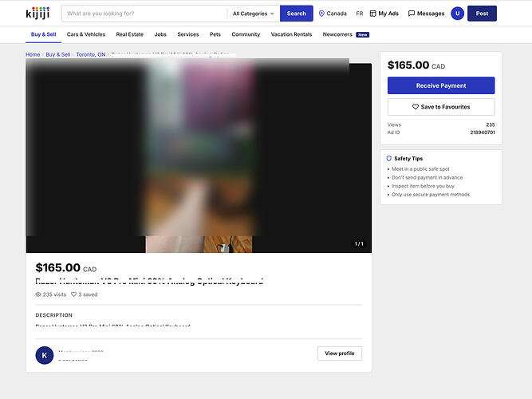Select the Buy & Sell tab
This screenshot has height=399, width=532.
coord(43,34)
